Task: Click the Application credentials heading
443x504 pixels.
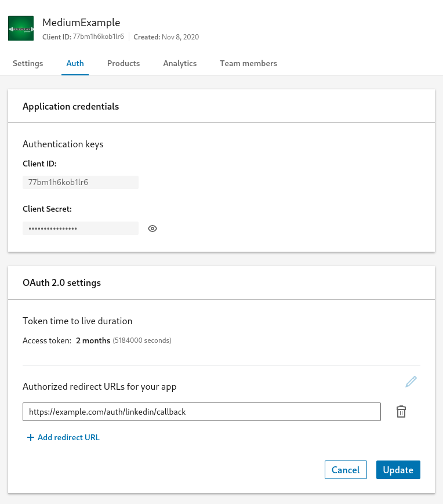Action: [x=71, y=107]
